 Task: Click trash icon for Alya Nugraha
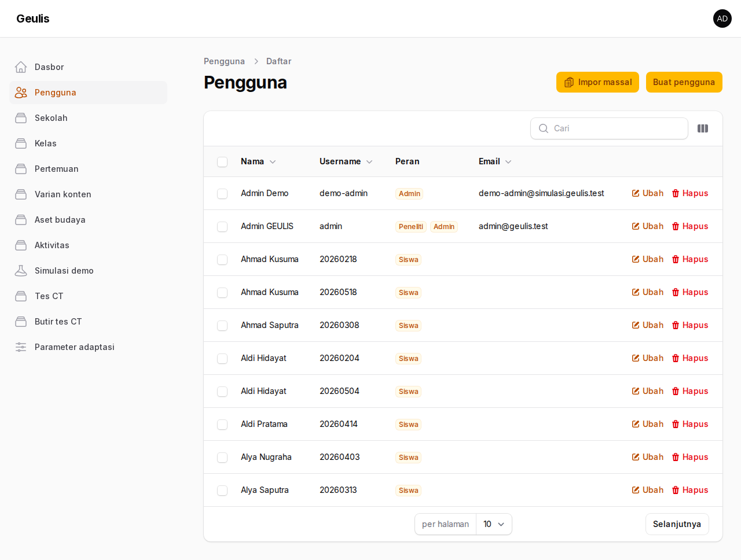click(x=676, y=457)
